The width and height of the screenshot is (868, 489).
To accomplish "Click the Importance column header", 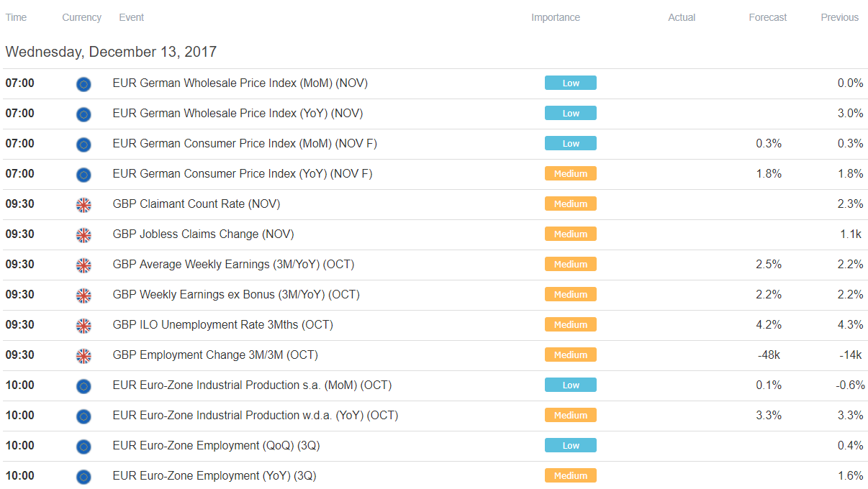I will click(555, 17).
